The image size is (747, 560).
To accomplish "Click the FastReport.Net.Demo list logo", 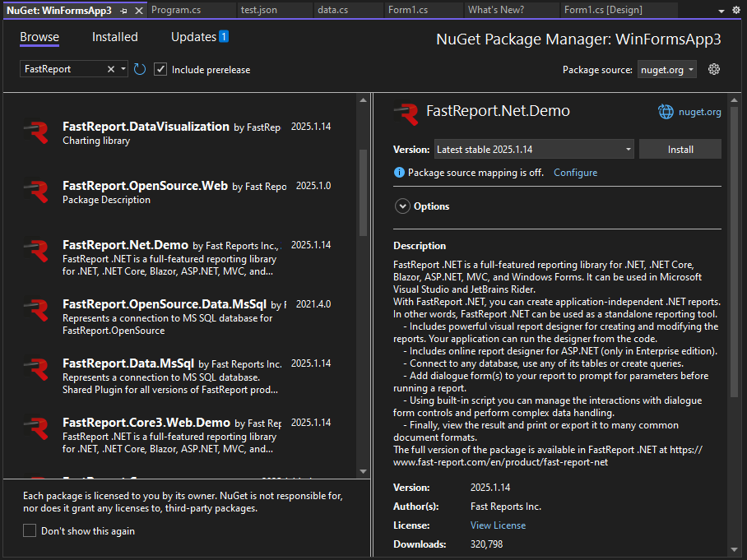I will [37, 251].
